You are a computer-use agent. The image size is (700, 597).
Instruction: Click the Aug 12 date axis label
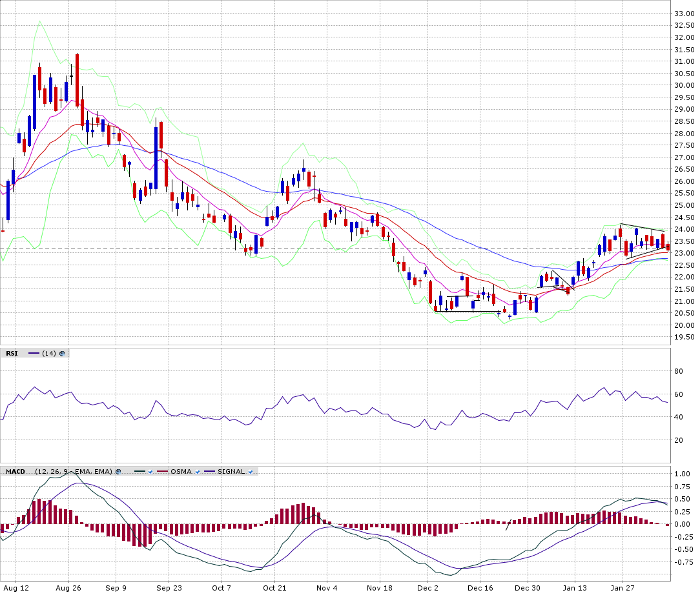[x=16, y=588]
